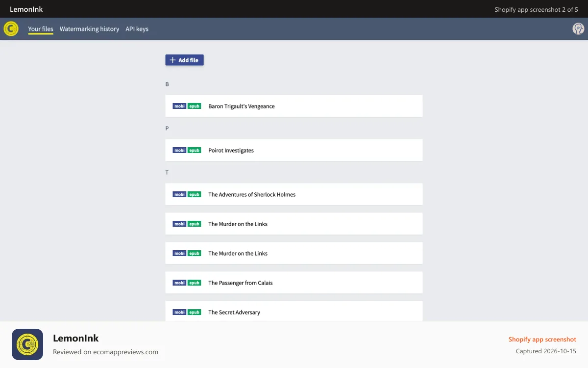Viewport: 588px width, 368px height.
Task: Click the Captured 2026-10-15 text
Action: [546, 351]
